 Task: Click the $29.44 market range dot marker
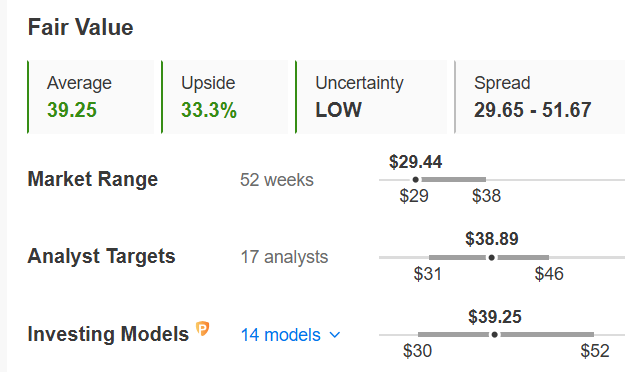pyautogui.click(x=415, y=180)
